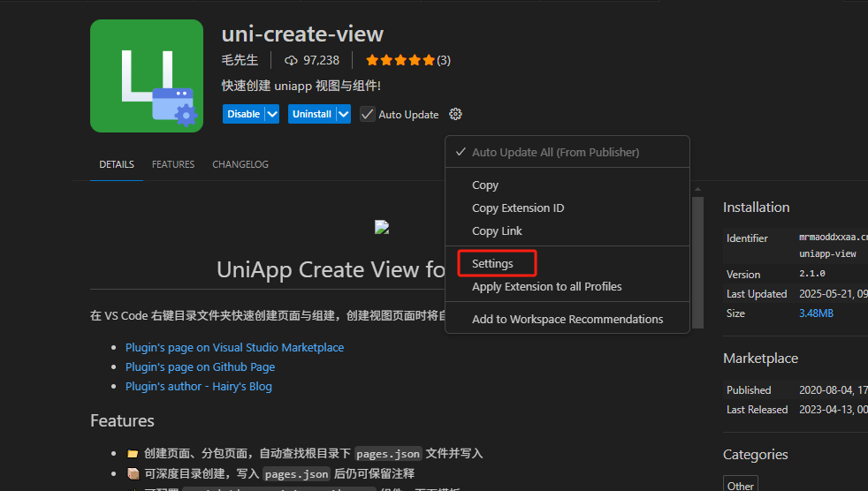Open Plugin's page on Visual Studio Marketplace

[x=234, y=347]
